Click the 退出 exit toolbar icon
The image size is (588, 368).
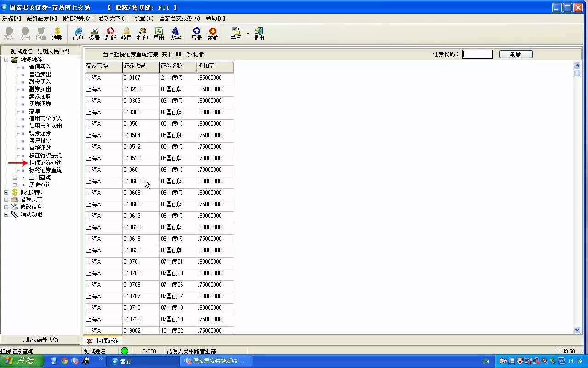pyautogui.click(x=259, y=34)
